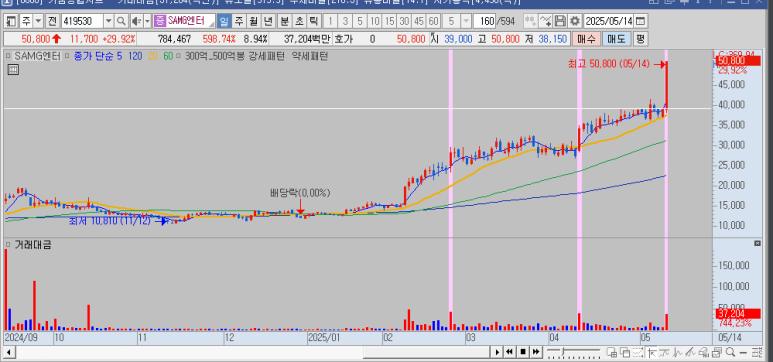The image size is (773, 362).
Task: Click the crosshair cursor tool in bottom toolbar
Action: (x=651, y=352)
